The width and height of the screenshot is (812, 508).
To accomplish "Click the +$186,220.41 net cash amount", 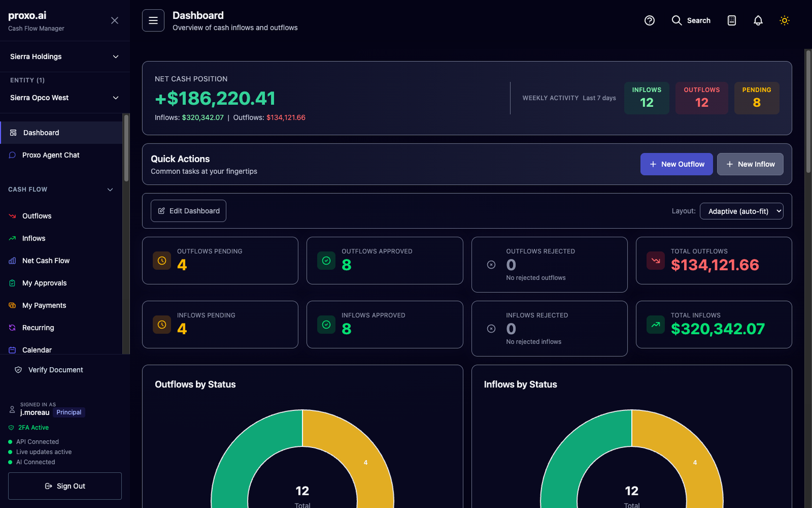I will (215, 98).
